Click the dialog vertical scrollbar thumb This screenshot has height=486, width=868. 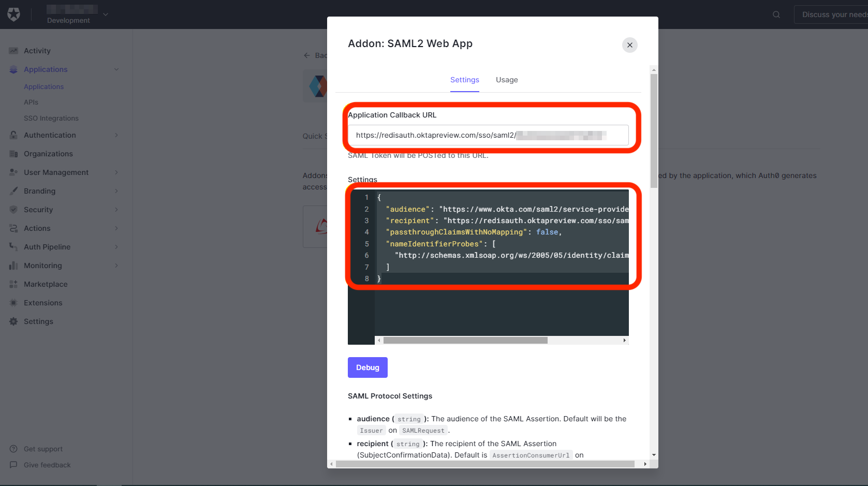(x=654, y=129)
